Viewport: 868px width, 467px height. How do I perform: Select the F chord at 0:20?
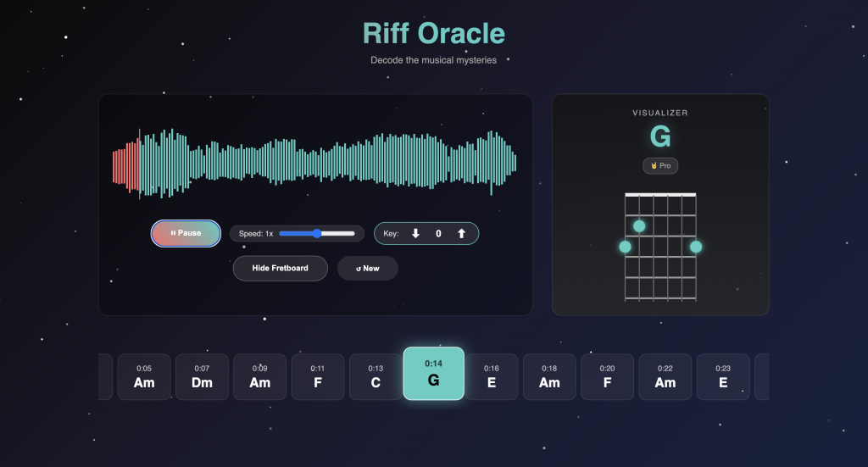coord(608,376)
